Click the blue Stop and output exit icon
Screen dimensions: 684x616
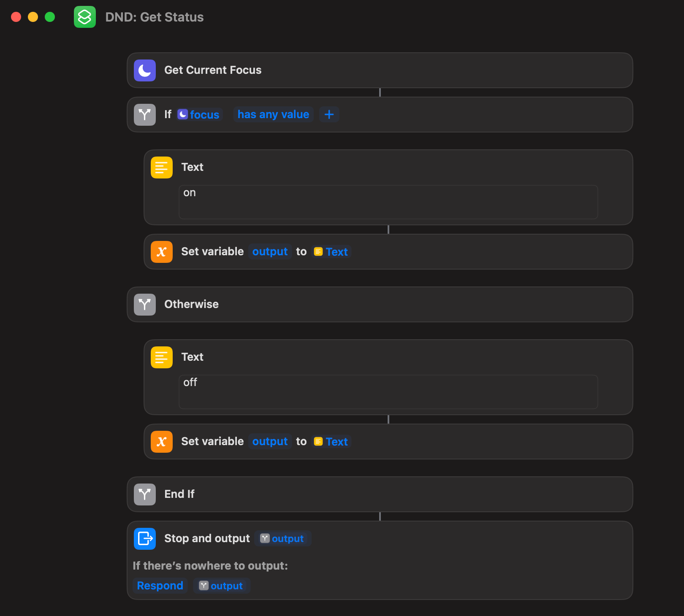pos(145,539)
